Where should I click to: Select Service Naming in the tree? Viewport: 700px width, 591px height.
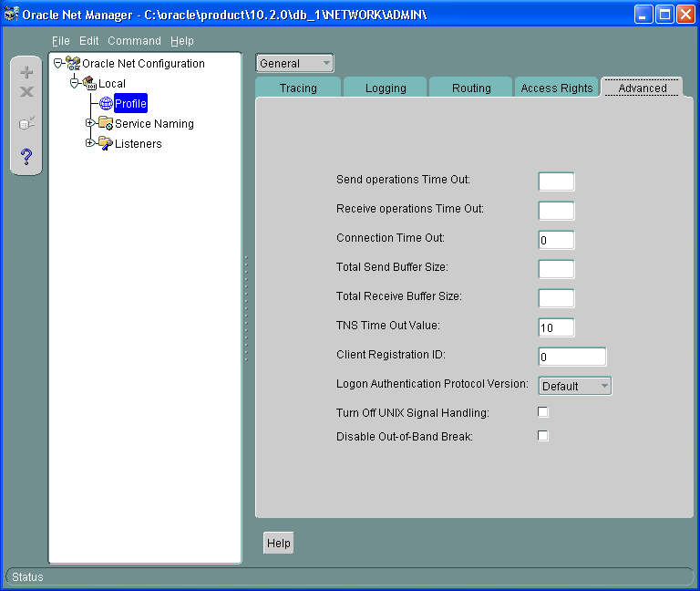(x=154, y=123)
